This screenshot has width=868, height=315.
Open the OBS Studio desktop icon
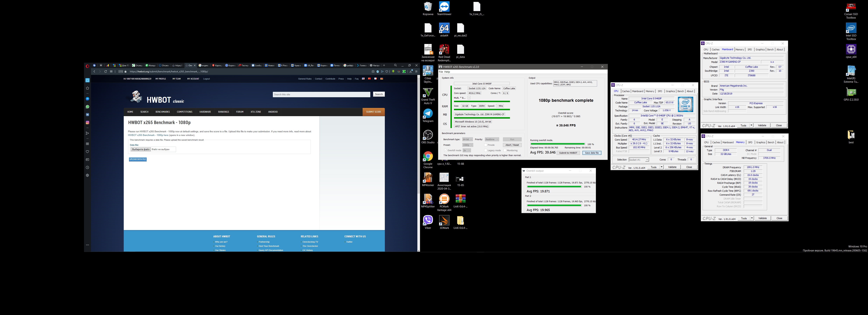428,137
